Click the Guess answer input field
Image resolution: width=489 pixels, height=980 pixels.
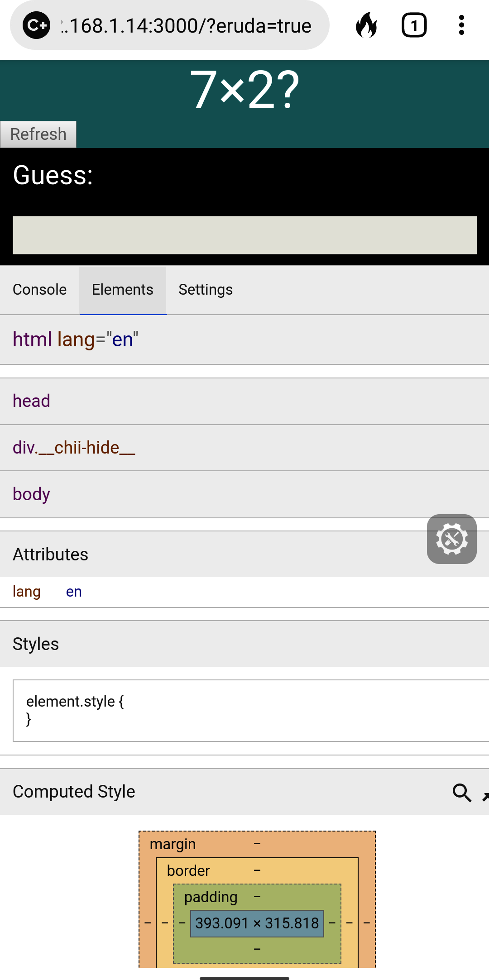(244, 235)
